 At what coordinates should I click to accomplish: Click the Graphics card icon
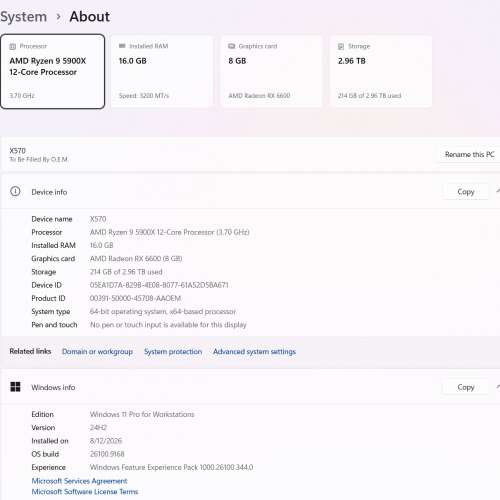[x=232, y=46]
